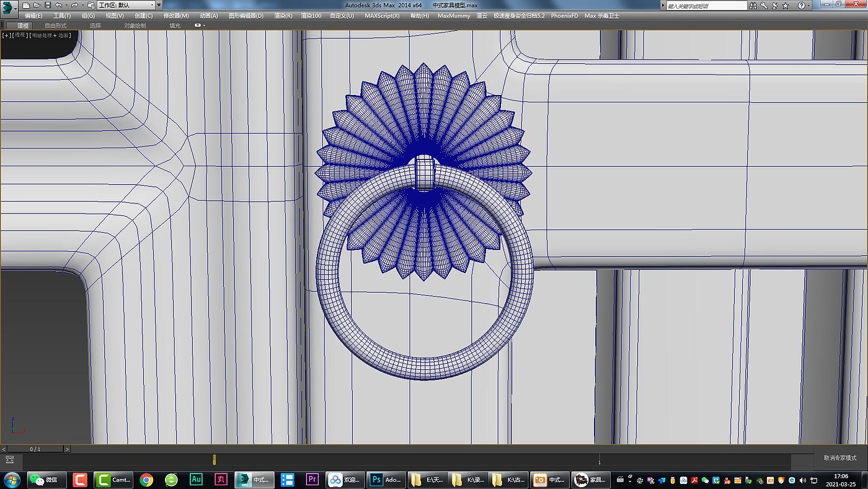Click the 0 / 1 time slider
The image size is (868, 489).
(x=35, y=449)
